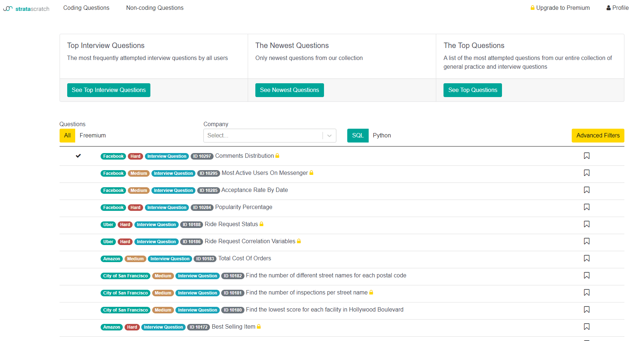Bookmark the Popularity Percentage question
The width and height of the screenshot is (644, 341).
(x=587, y=207)
